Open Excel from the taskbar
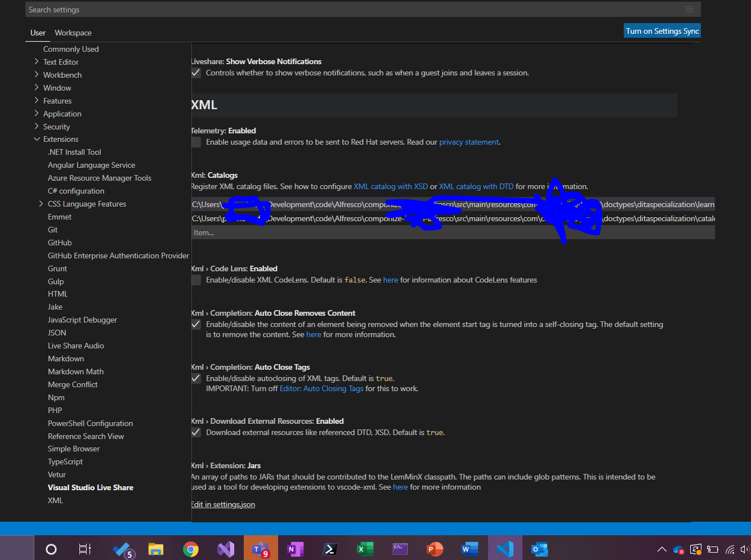Viewport: 751px width, 560px height. pos(365,549)
